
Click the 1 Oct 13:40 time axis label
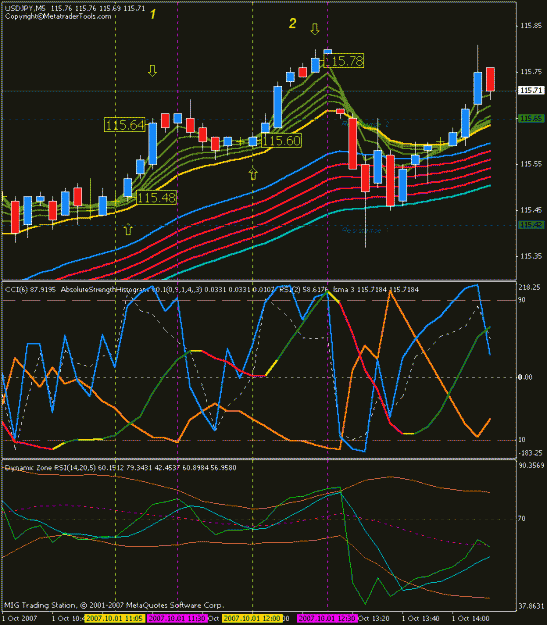tap(420, 619)
